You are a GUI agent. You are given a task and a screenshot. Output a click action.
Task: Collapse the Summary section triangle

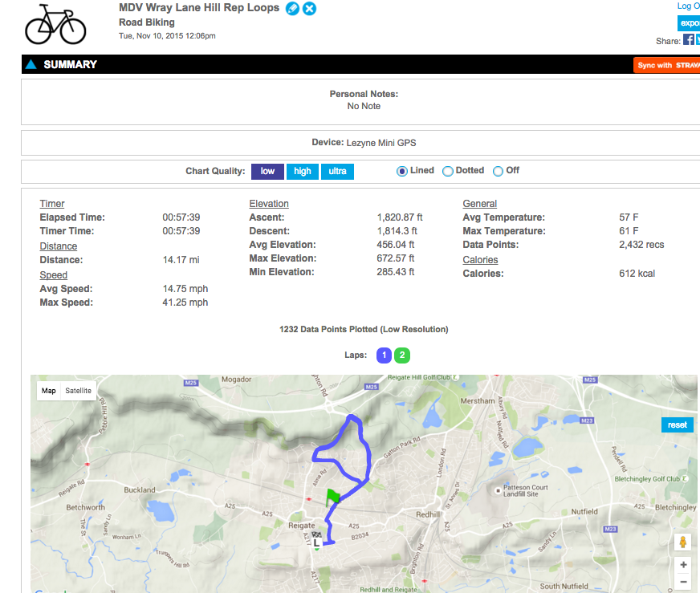[31, 65]
